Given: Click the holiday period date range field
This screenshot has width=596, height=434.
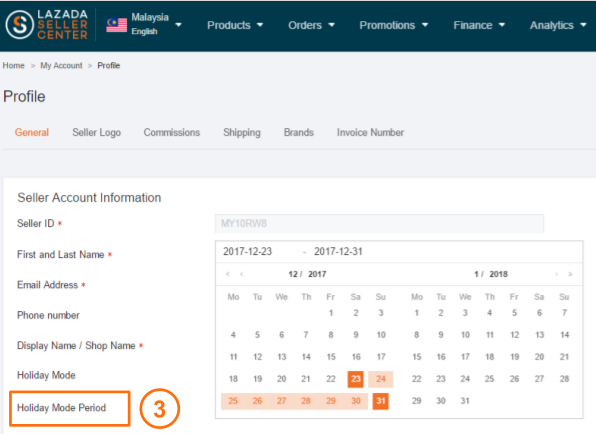Looking at the screenshot, I should 399,252.
